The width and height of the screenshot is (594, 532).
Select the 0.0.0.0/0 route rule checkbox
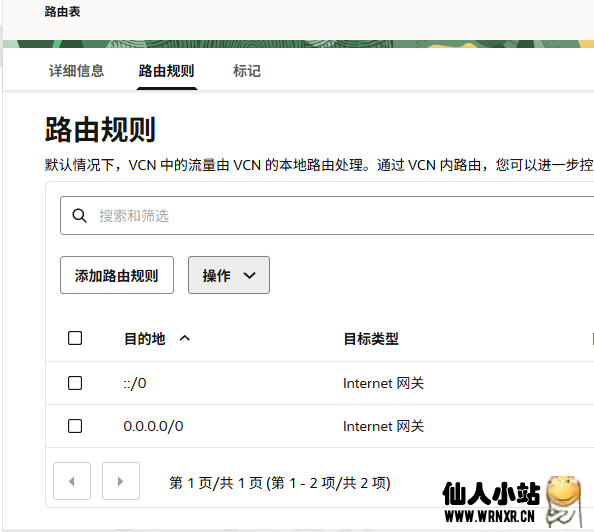[x=75, y=426]
